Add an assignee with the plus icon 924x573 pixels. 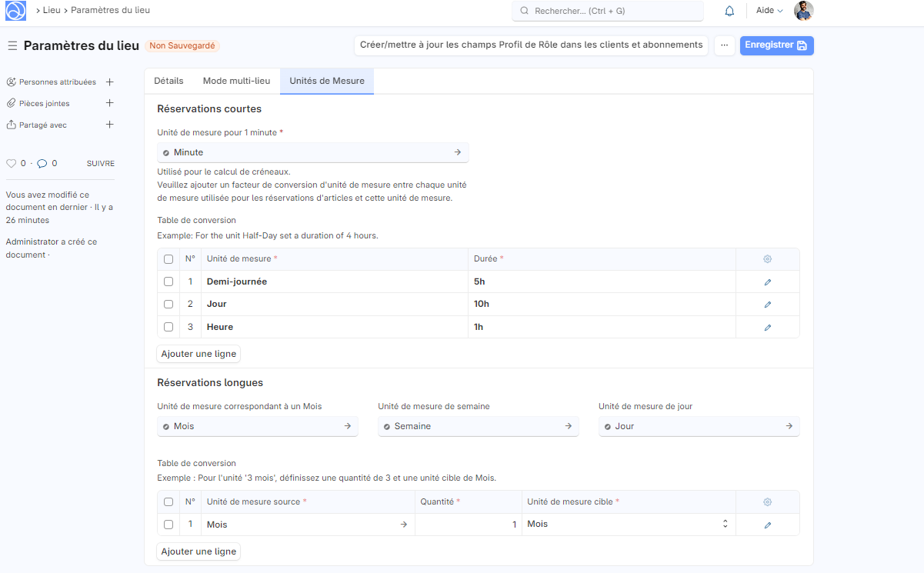[x=109, y=82]
